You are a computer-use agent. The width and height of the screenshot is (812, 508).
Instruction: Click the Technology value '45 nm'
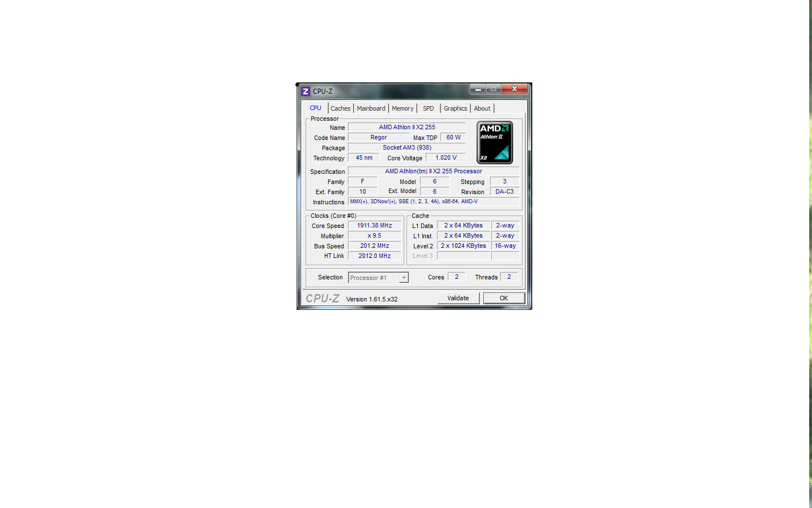tap(364, 157)
